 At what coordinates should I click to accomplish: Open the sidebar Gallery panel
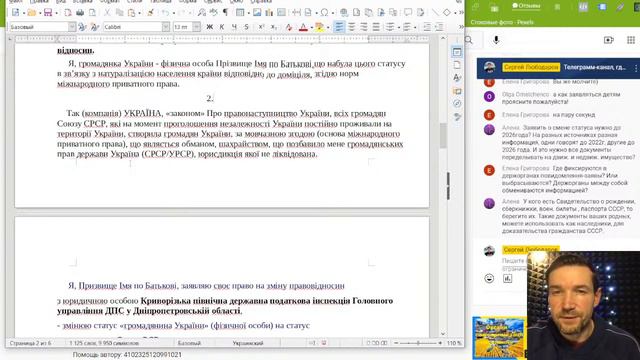[457, 91]
